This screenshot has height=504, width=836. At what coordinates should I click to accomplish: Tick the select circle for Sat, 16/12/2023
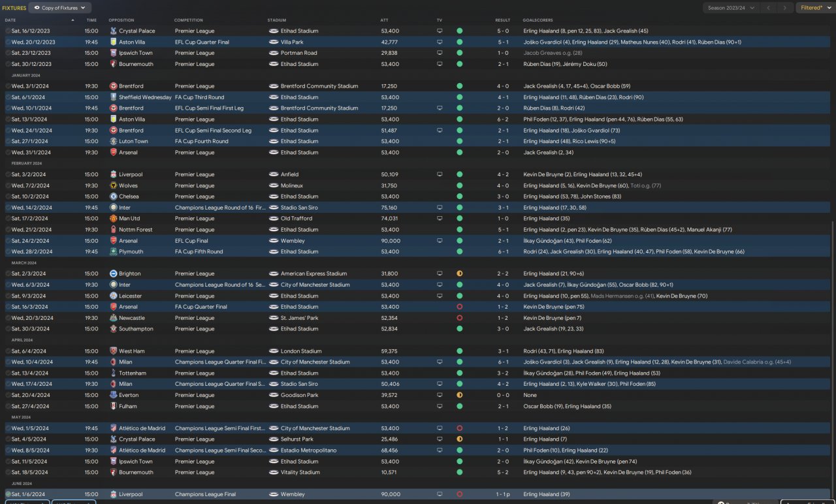click(8, 31)
